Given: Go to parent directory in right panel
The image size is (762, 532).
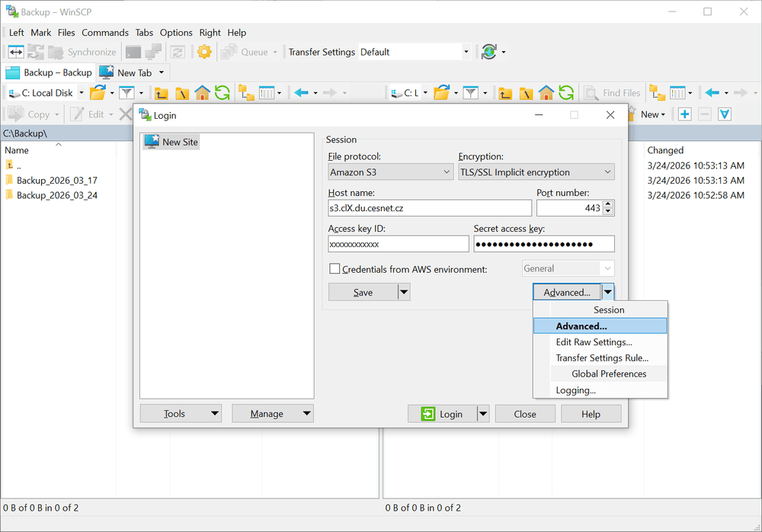Looking at the screenshot, I should tap(505, 92).
